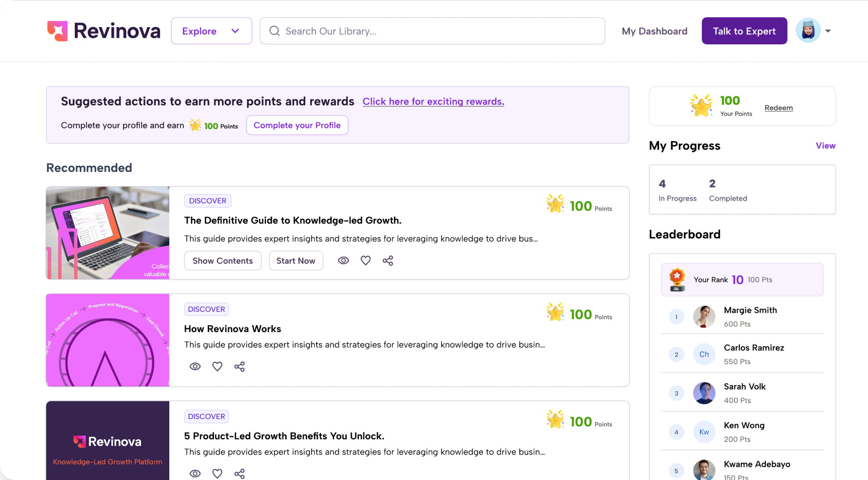View My Progress details
Screen dimensions: 868x480
825,145
